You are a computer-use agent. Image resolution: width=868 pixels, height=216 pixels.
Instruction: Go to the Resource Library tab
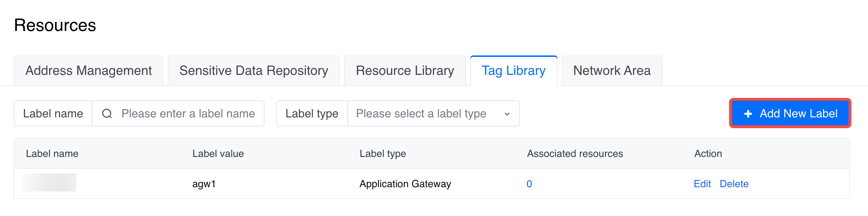405,71
